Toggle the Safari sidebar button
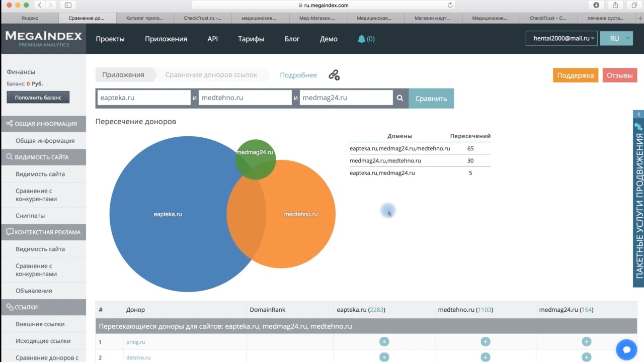 click(68, 5)
